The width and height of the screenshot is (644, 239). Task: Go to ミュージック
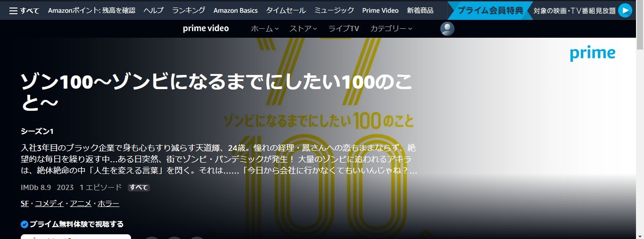pyautogui.click(x=334, y=10)
